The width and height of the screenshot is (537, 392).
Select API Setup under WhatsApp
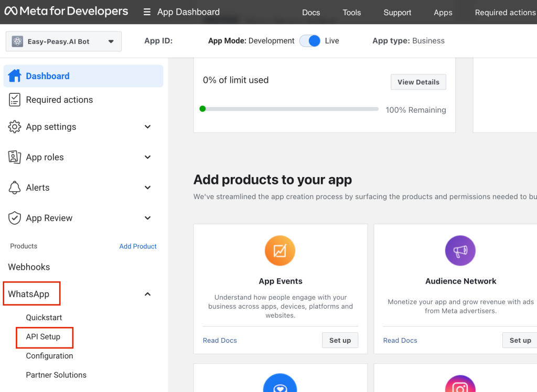click(x=43, y=337)
